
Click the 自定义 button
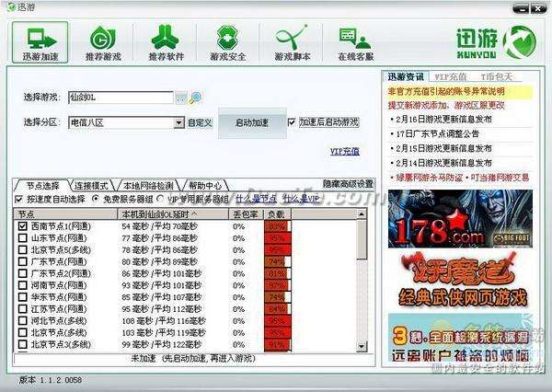tap(200, 123)
